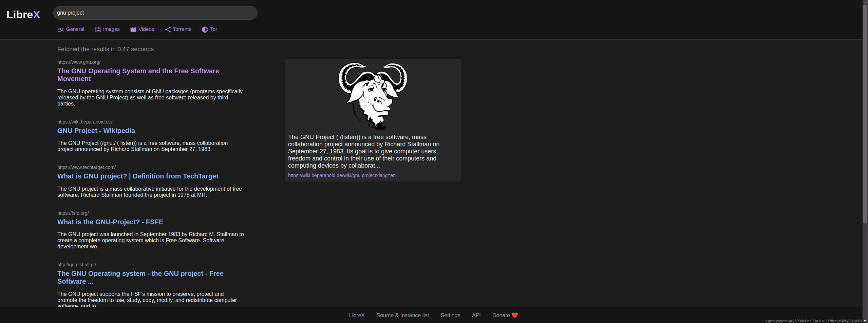Open Settings from the footer

pyautogui.click(x=450, y=315)
